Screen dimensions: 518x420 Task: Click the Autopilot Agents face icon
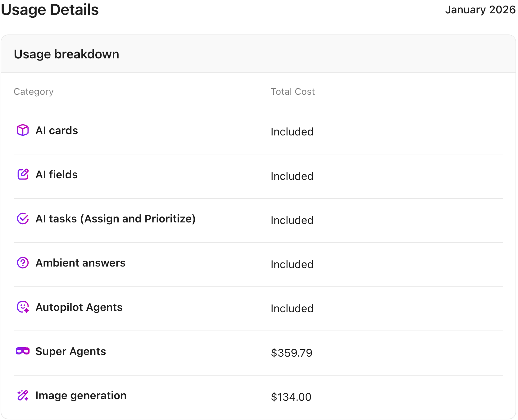click(22, 307)
